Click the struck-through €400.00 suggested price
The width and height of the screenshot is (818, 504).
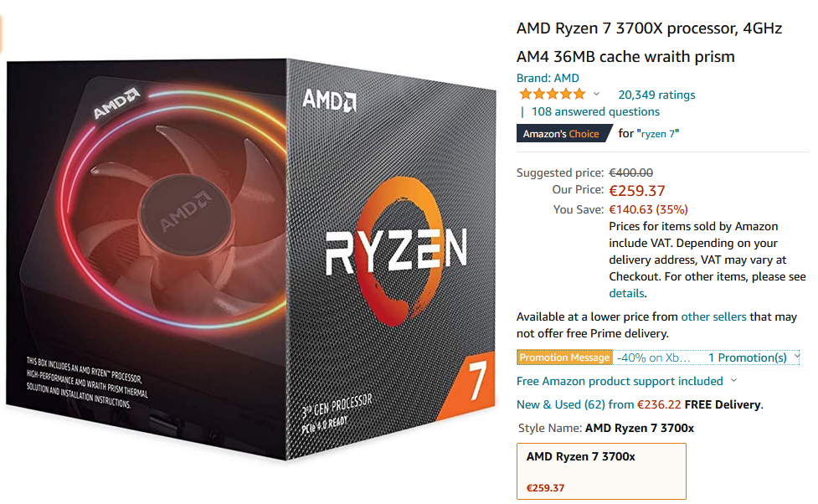630,172
